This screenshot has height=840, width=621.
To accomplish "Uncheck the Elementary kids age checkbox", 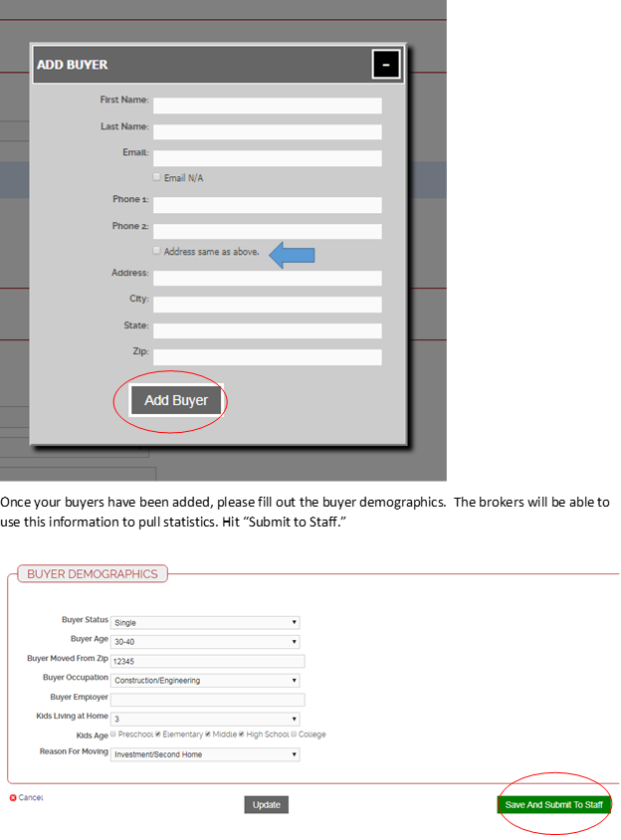I will point(158,735).
